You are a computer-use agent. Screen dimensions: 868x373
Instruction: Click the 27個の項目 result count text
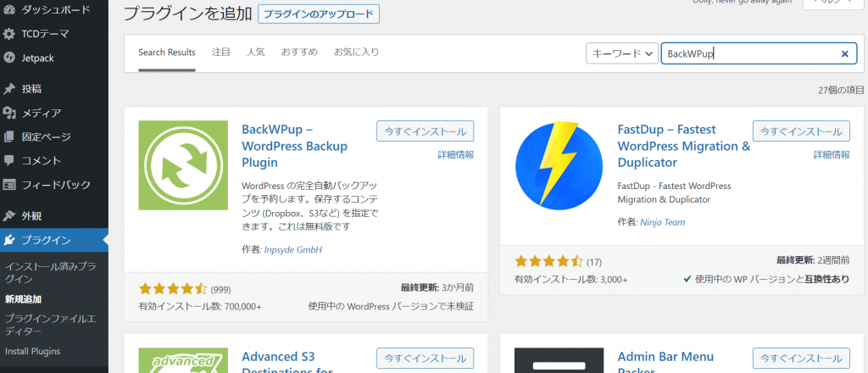tap(841, 90)
